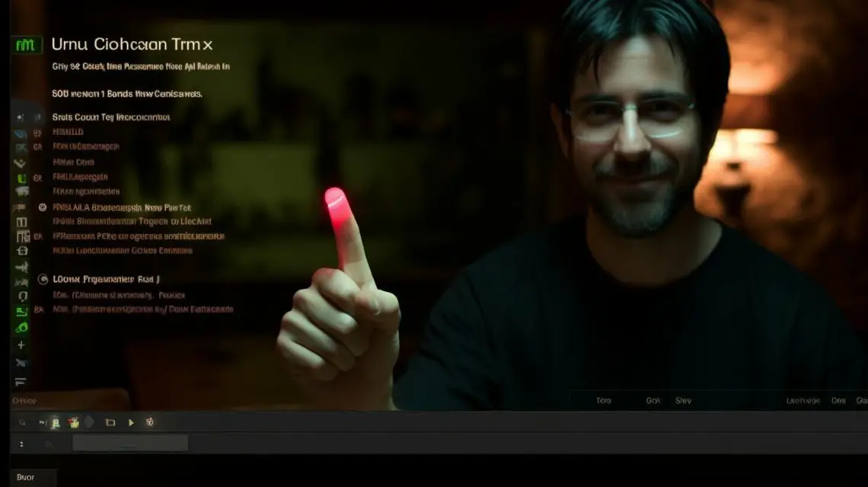This screenshot has height=487, width=868.
Task: Click the 'Buor' button at the bottom left
Action: pyautogui.click(x=26, y=477)
